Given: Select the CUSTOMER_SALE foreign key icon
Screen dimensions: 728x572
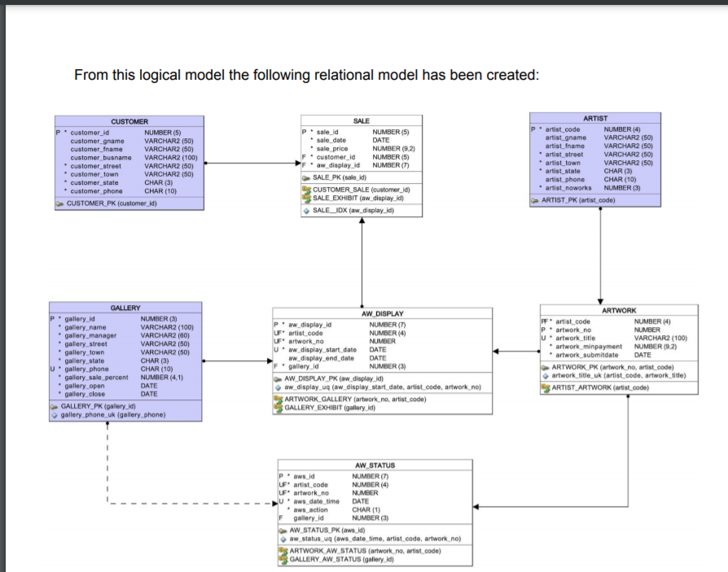Looking at the screenshot, I should point(309,190).
